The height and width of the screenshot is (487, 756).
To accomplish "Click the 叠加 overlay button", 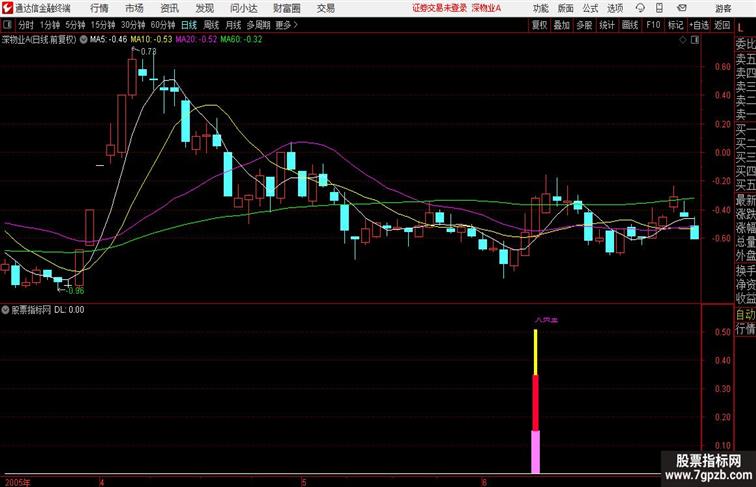I will tap(562, 25).
